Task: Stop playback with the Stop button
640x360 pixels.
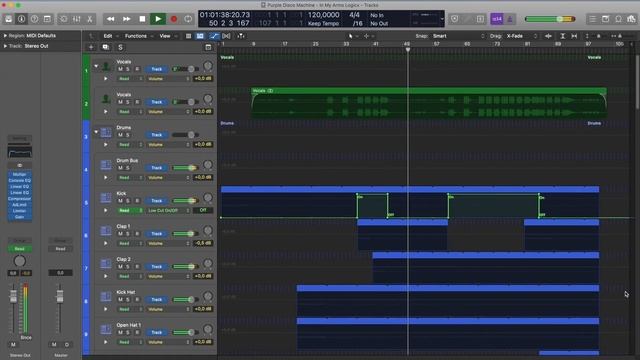Action: pyautogui.click(x=142, y=19)
